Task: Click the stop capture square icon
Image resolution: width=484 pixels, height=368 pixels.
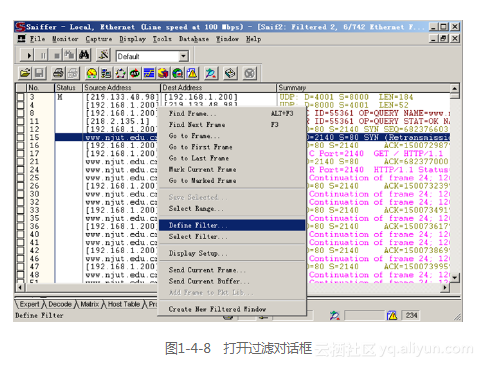Action: (x=56, y=55)
